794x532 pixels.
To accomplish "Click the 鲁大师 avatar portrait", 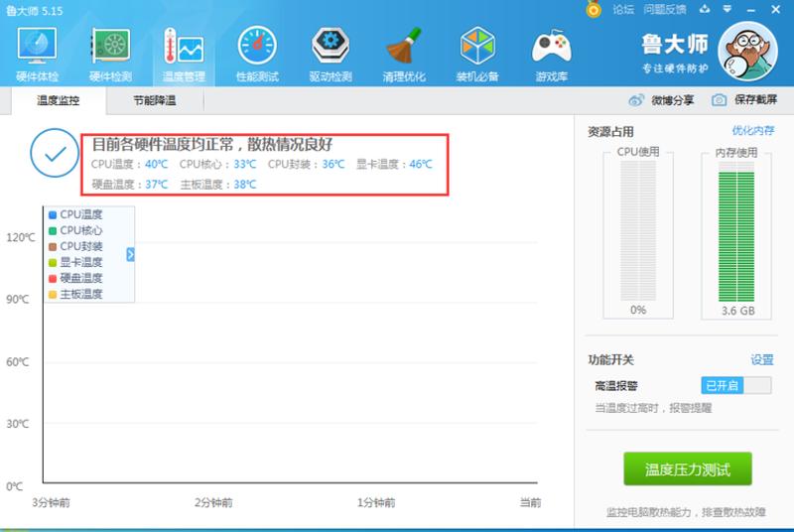I will coord(747,52).
